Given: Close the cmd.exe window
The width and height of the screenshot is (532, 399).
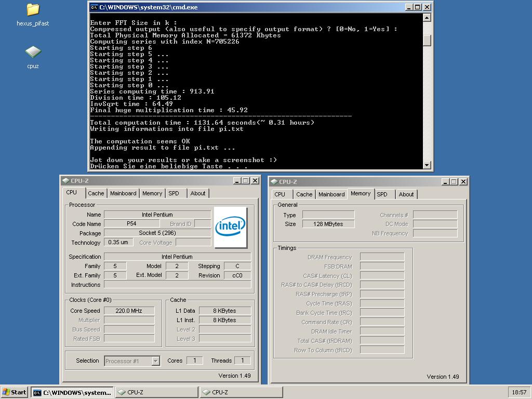Looking at the screenshot, I should tap(427, 7).
